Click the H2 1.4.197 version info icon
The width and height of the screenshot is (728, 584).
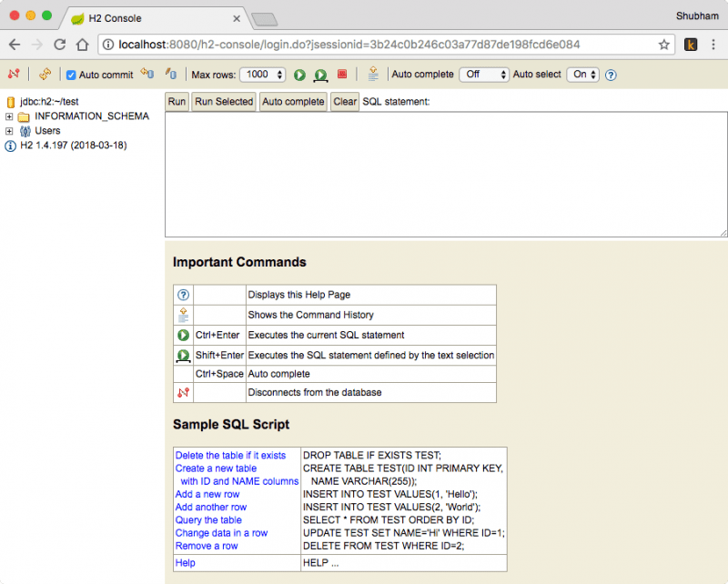point(10,146)
